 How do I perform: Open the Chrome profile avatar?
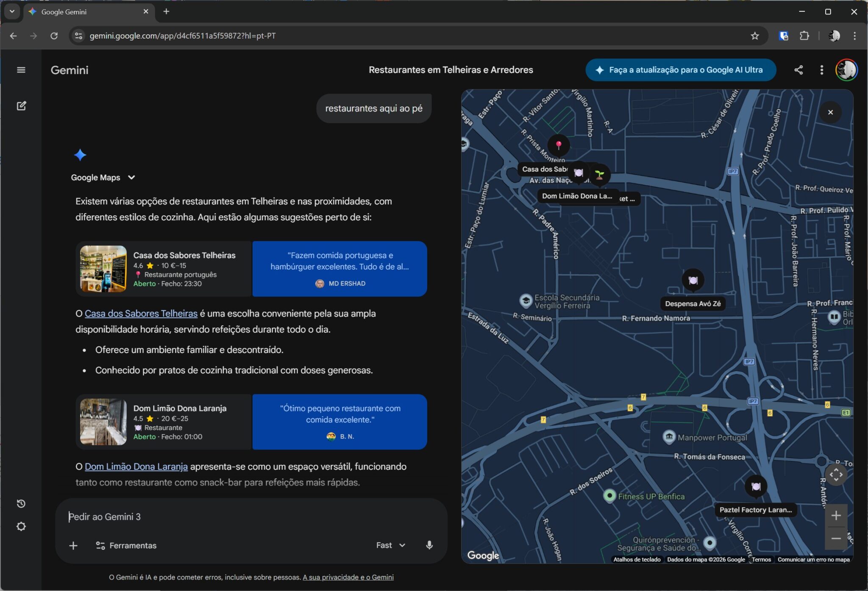tap(834, 36)
